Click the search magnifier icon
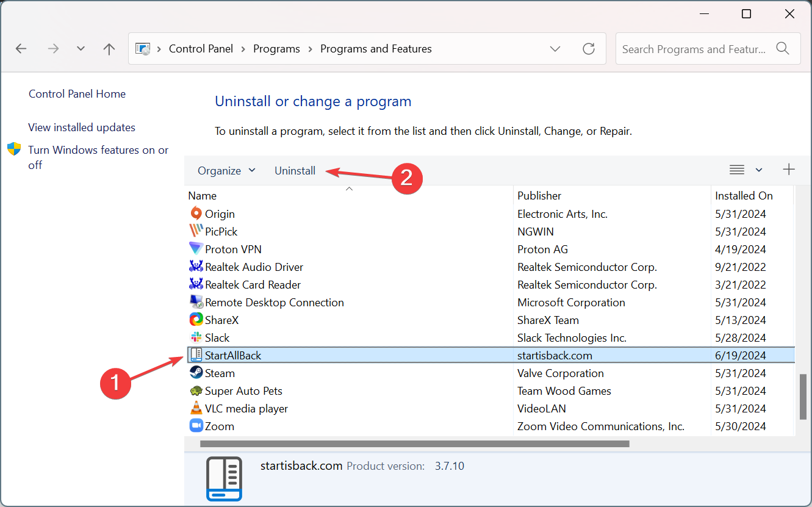The height and width of the screenshot is (507, 812). pyautogui.click(x=783, y=49)
